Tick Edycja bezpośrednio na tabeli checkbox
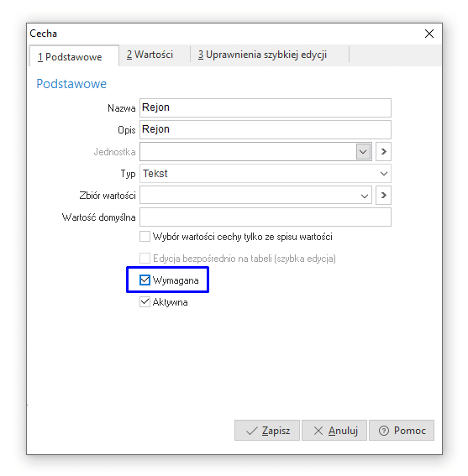 [145, 259]
